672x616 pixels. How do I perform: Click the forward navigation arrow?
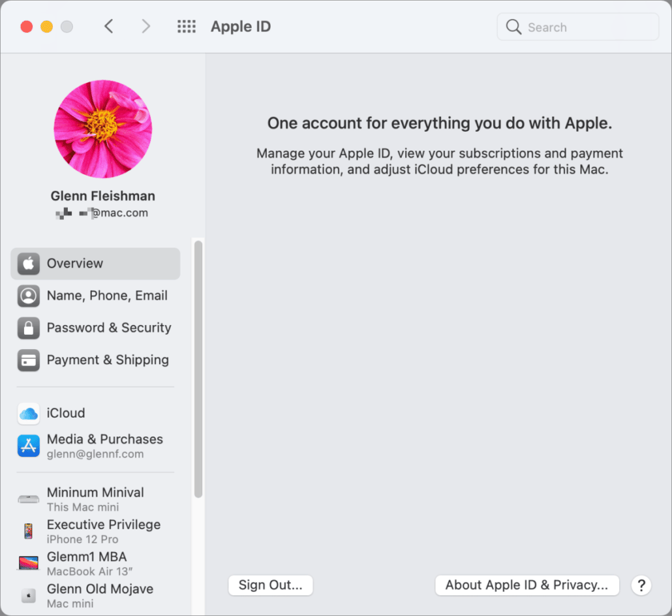point(145,26)
